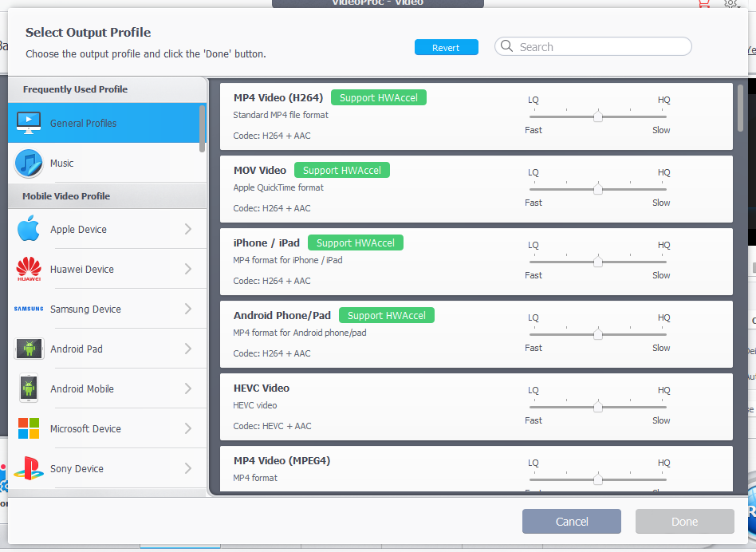
Task: Open the Sony Device category
Action: [107, 468]
